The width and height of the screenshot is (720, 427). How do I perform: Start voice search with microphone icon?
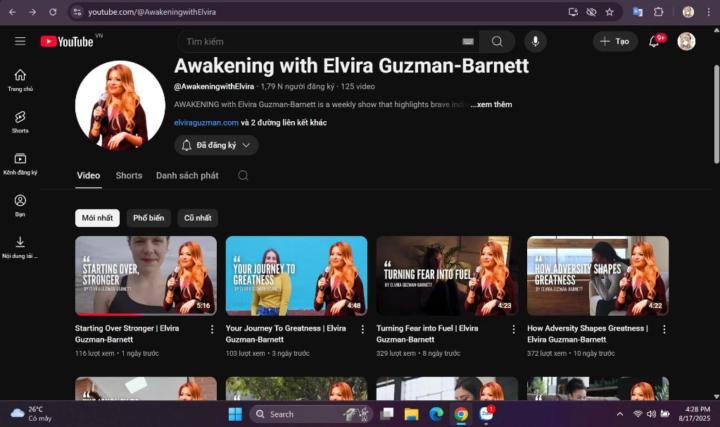534,41
